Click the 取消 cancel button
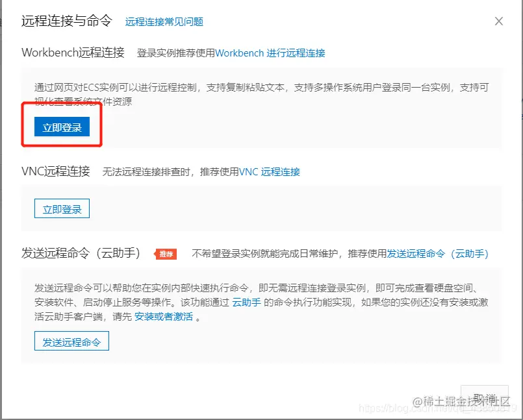The image size is (523, 420). tap(485, 398)
